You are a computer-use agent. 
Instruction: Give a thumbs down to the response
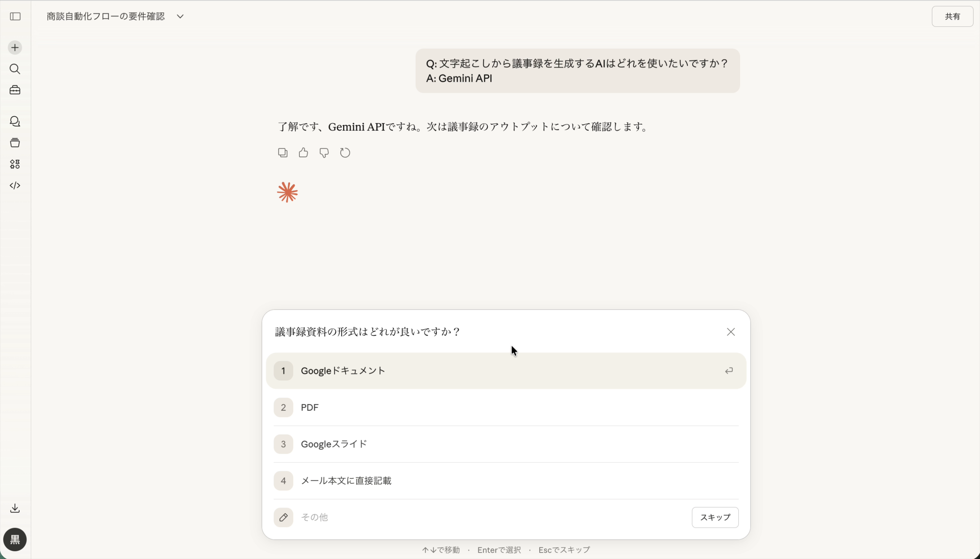tap(324, 153)
